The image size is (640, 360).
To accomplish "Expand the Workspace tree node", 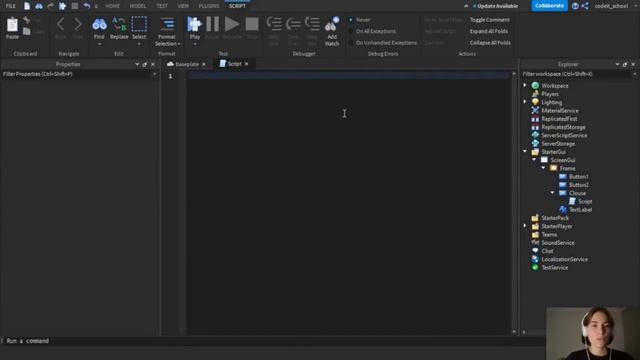I will 525,85.
